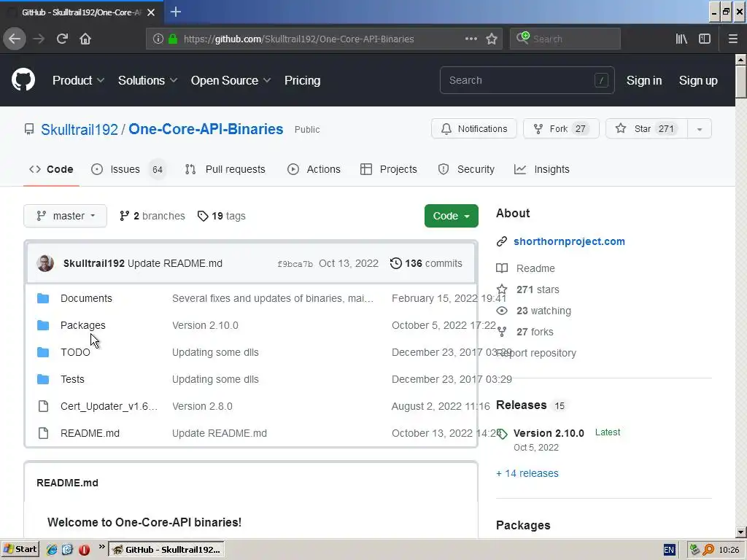The image size is (747, 560).
Task: Open the green Code dropdown button
Action: pyautogui.click(x=451, y=216)
